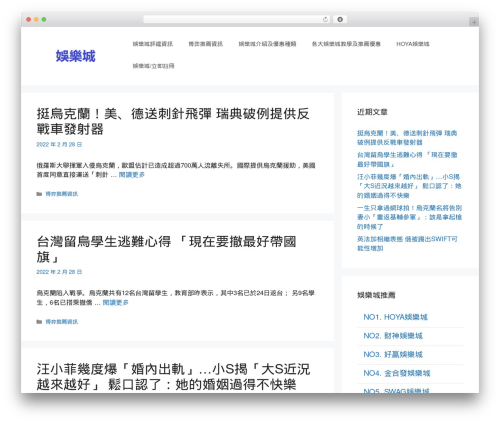The height and width of the screenshot is (423, 500).
Task: Open sidebar recent post 汪小菲幾度爆「婚內出軌」
Action: tap(409, 186)
